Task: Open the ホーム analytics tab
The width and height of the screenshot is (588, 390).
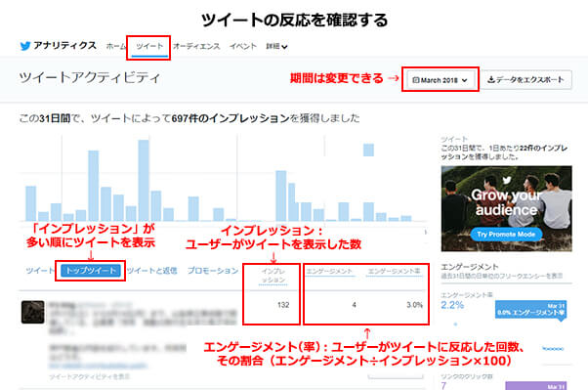Action: point(116,47)
